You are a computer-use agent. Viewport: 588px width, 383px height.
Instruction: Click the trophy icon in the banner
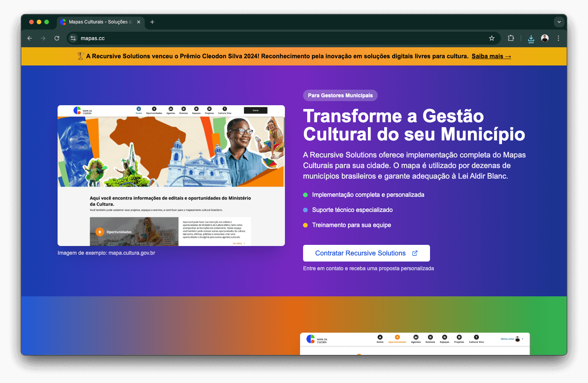[x=80, y=56]
